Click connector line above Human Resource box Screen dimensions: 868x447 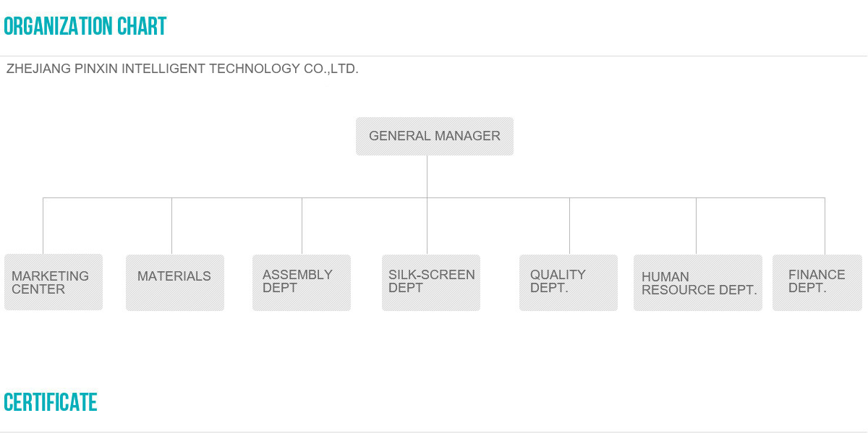click(x=696, y=226)
